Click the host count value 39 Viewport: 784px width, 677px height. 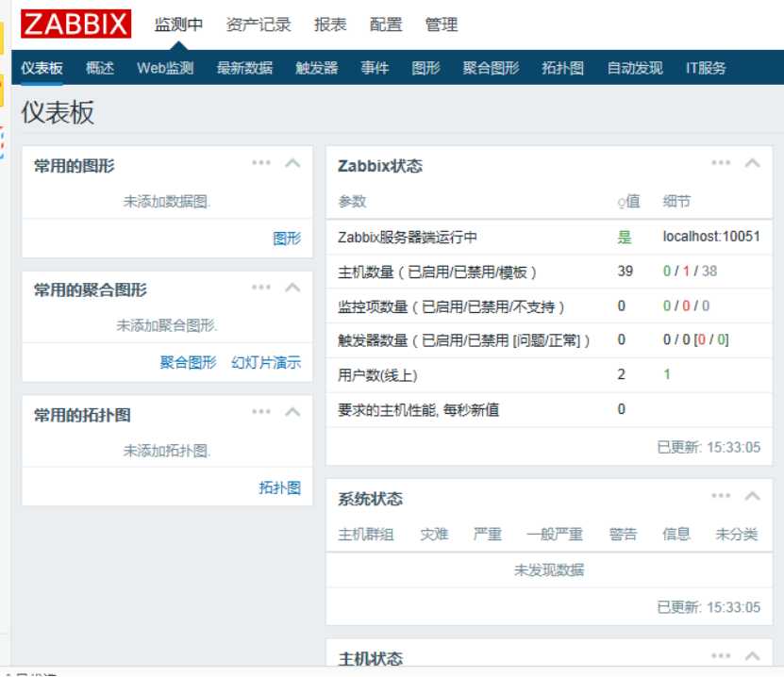(625, 272)
